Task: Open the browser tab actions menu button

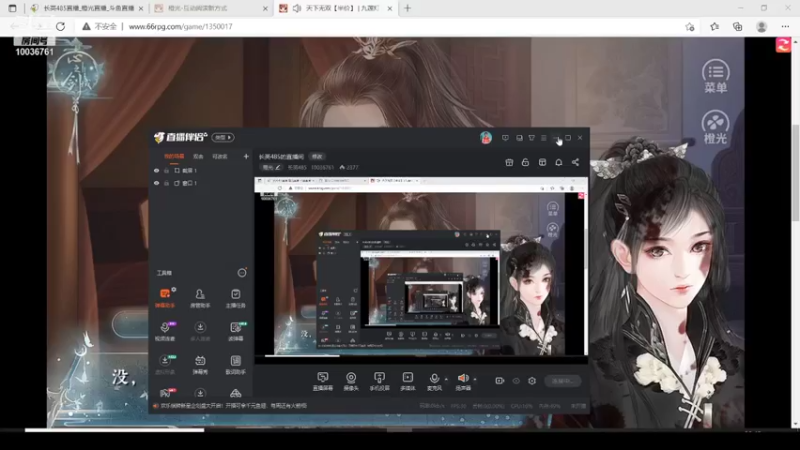Action: (x=12, y=8)
